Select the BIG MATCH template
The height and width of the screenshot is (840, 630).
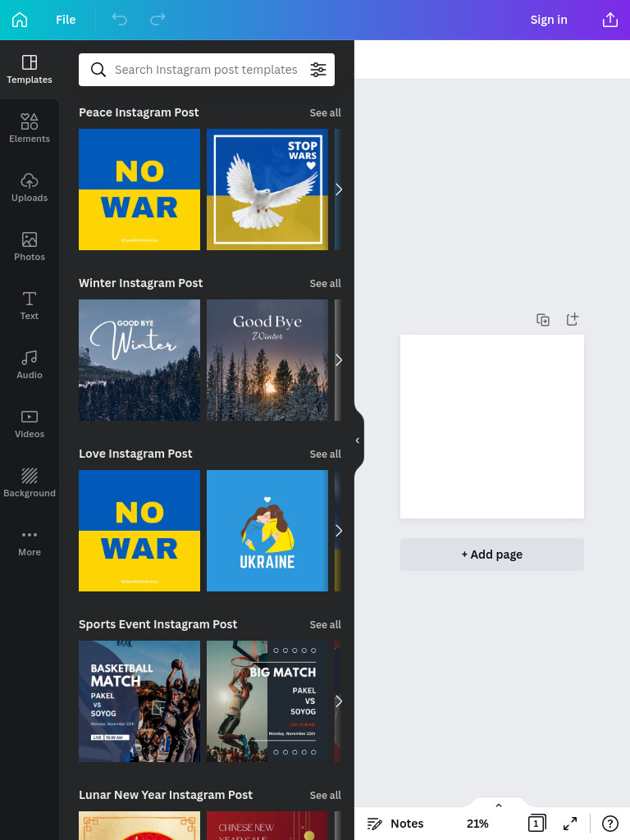[x=267, y=701]
